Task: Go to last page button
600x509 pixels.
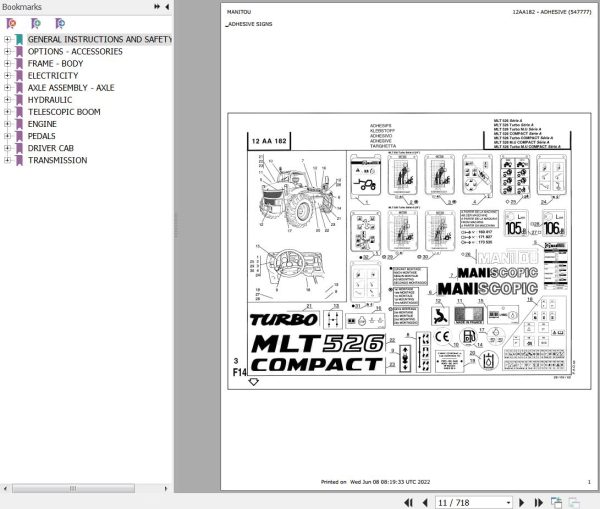Action: [x=538, y=502]
